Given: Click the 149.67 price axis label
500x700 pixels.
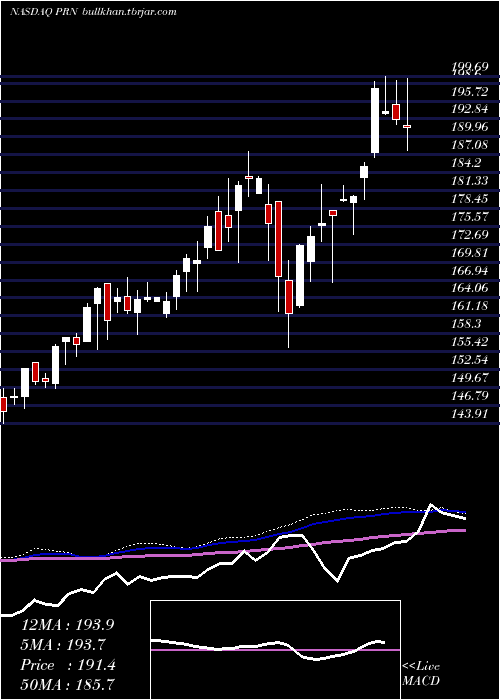Looking at the screenshot, I should point(471,378).
